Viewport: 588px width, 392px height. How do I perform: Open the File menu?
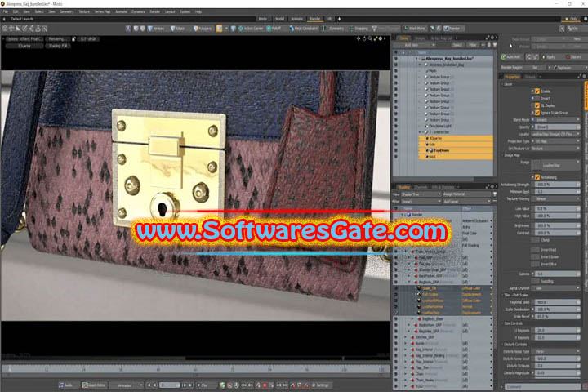(x=6, y=11)
